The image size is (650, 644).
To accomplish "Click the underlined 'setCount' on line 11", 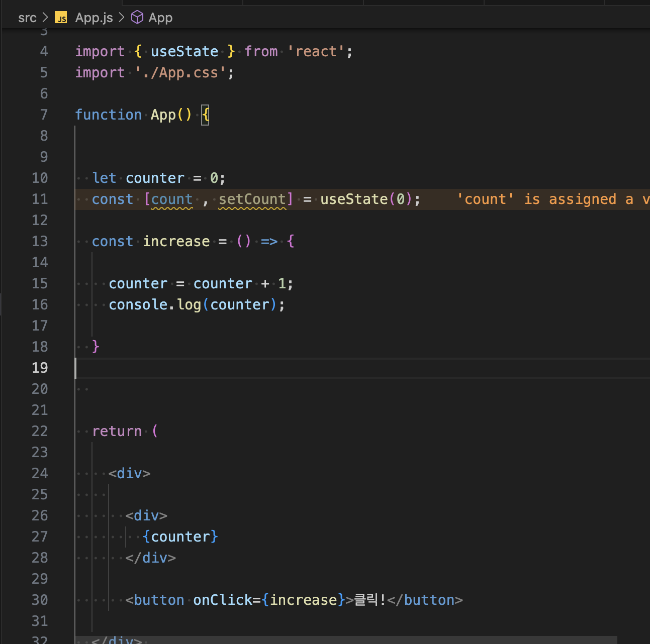I will click(x=252, y=199).
